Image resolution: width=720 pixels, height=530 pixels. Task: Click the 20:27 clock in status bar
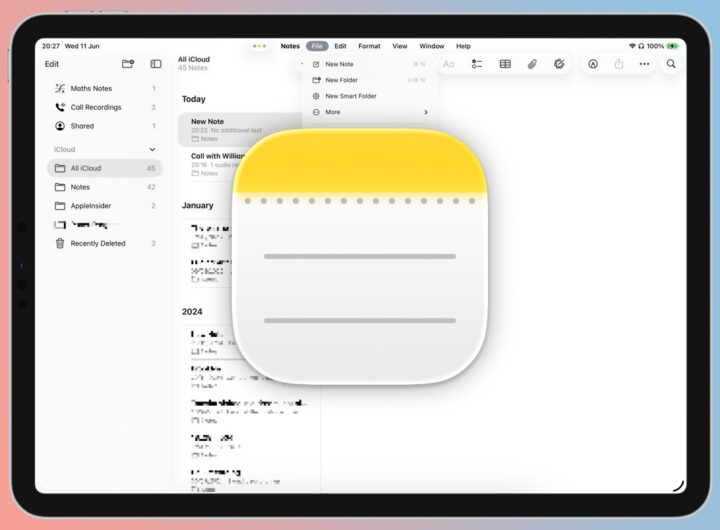(51, 46)
